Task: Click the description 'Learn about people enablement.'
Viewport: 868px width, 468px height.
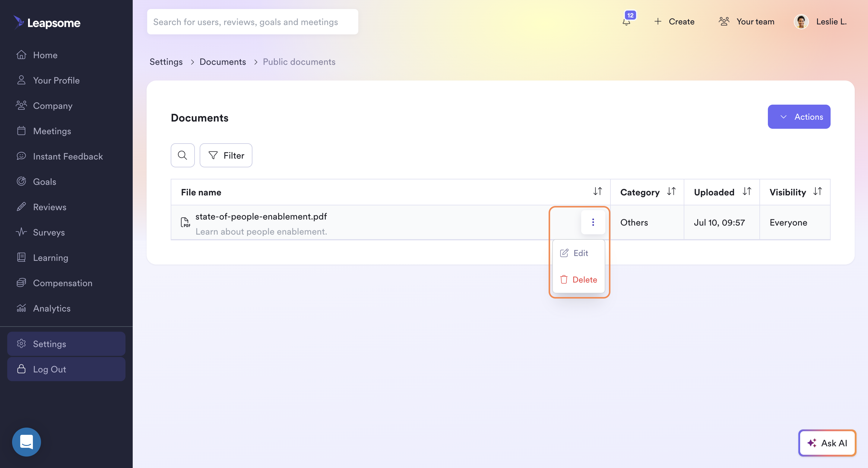Action: [x=261, y=232]
